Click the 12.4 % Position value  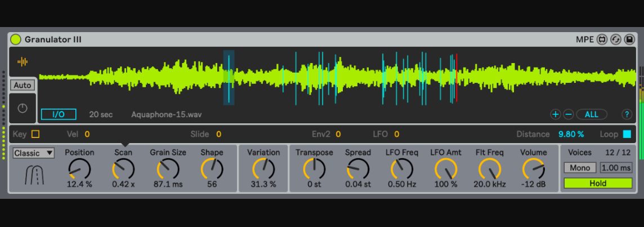tap(79, 184)
